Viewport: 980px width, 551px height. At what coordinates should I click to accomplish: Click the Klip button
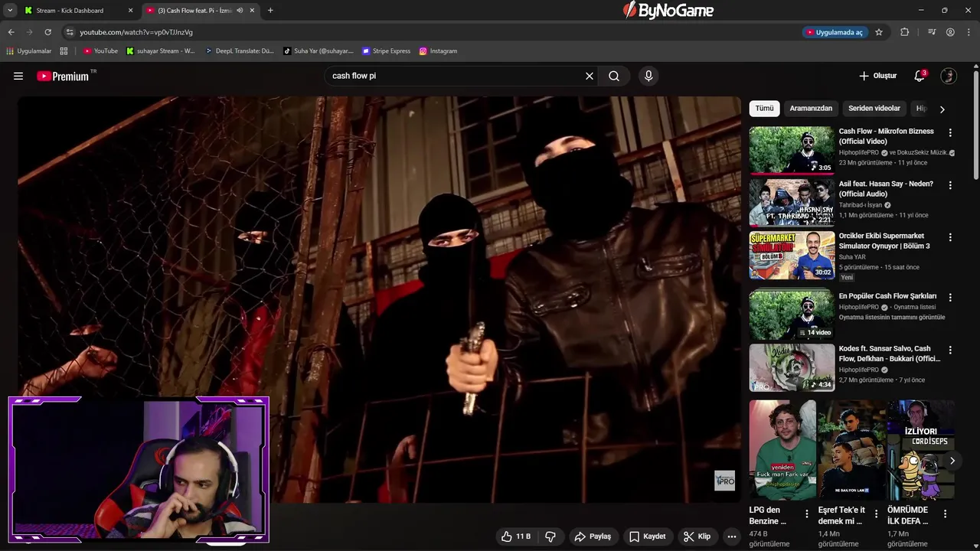pyautogui.click(x=697, y=536)
